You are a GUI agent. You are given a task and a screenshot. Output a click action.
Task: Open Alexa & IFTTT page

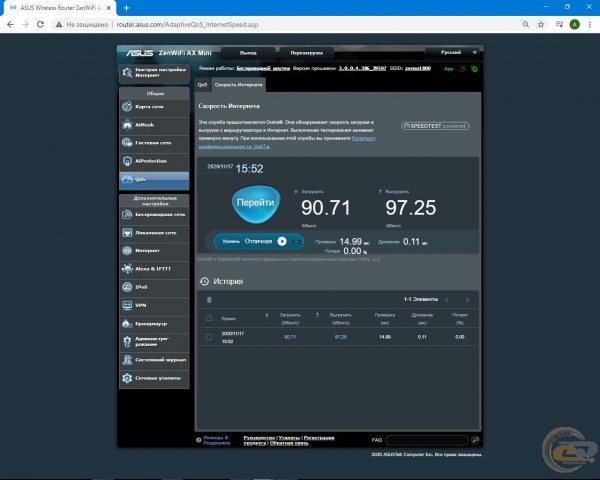coord(154,269)
